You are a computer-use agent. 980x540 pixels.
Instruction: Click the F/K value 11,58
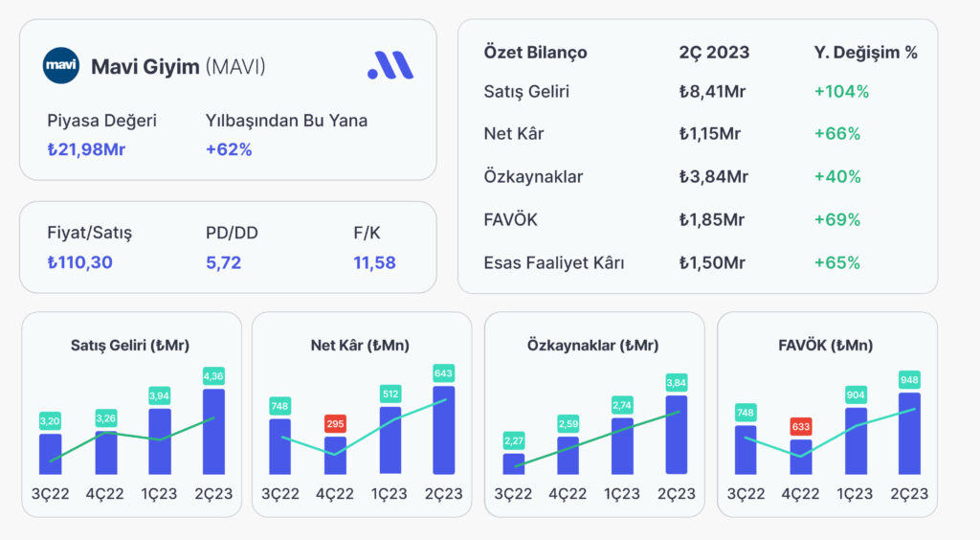pos(374,262)
